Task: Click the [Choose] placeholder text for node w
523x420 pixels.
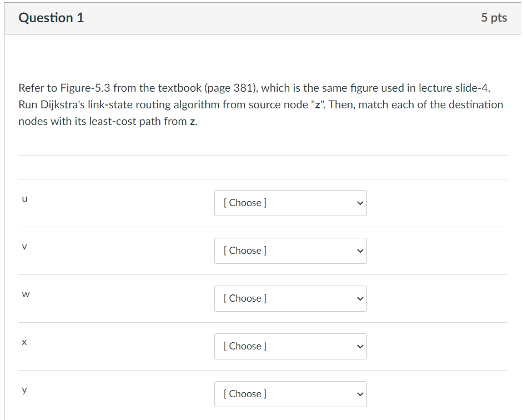Action: pos(244,298)
